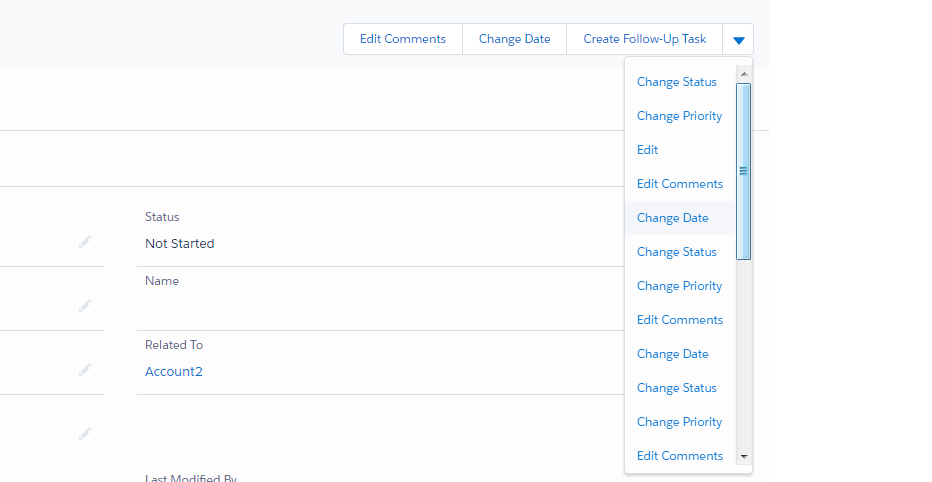Select the bottom-most Change Priority menu entry

tap(679, 422)
